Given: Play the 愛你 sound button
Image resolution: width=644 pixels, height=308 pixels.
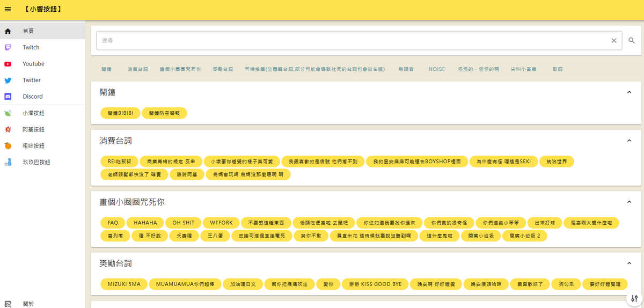Looking at the screenshot, I should (x=328, y=284).
